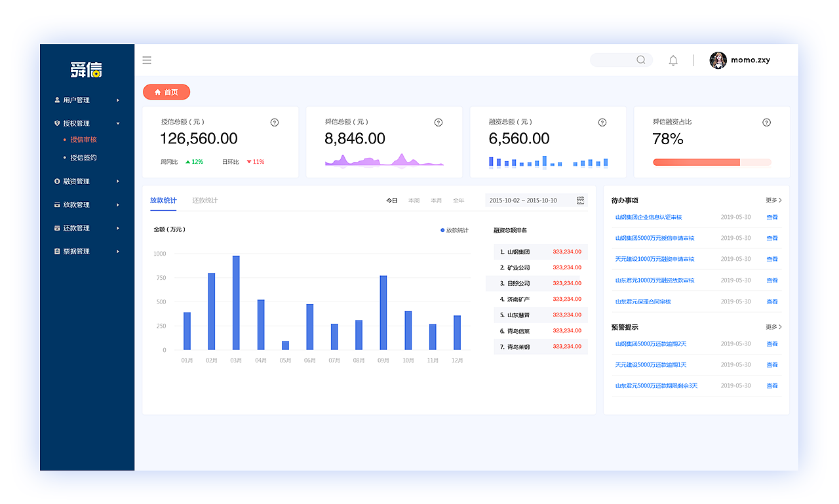Click the 授权管理 shield icon
The height and width of the screenshot is (504, 839).
pyautogui.click(x=57, y=123)
